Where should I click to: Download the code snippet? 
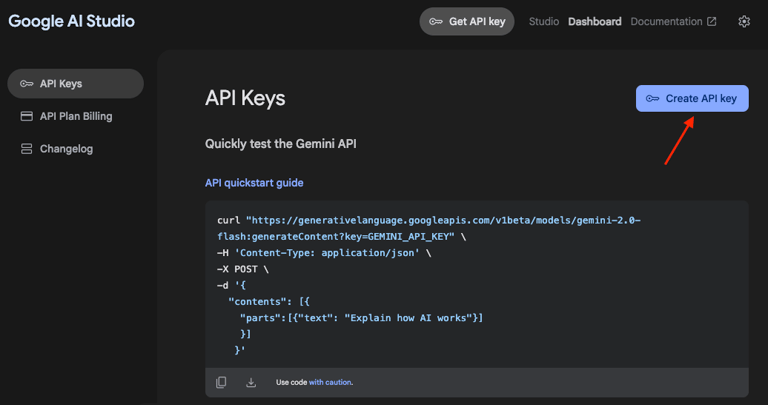coord(251,382)
